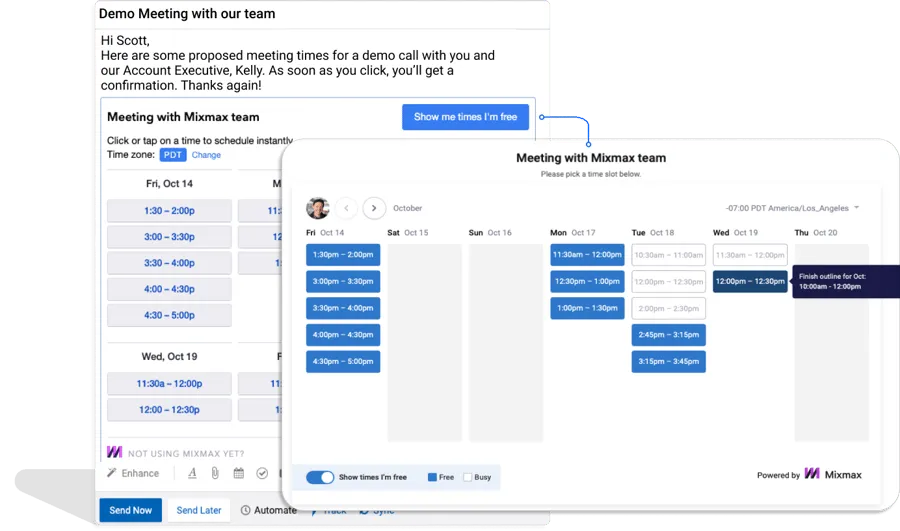Pick Fri Oct 14 3:30pm – 4:00pm calendar slot
The image size is (900, 531).
tap(343, 308)
